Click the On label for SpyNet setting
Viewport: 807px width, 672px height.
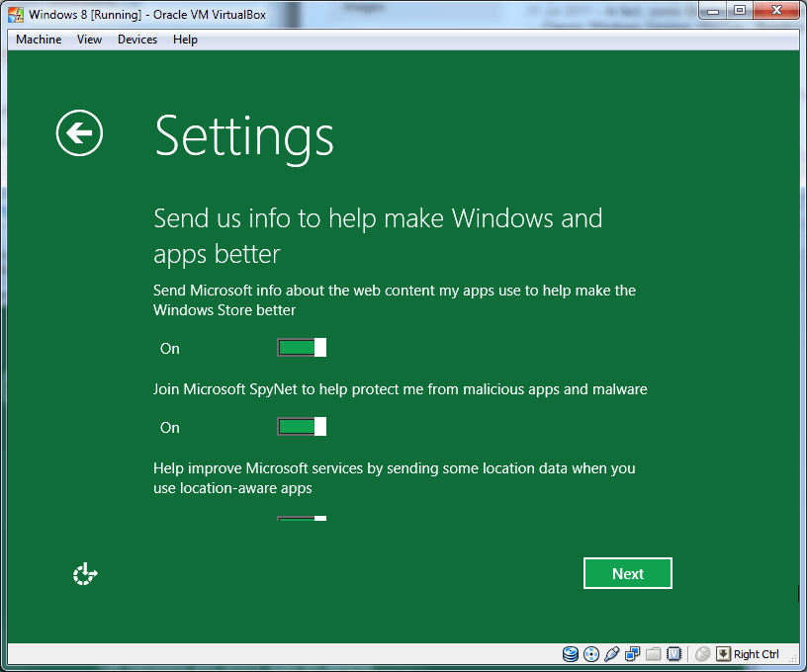[170, 428]
